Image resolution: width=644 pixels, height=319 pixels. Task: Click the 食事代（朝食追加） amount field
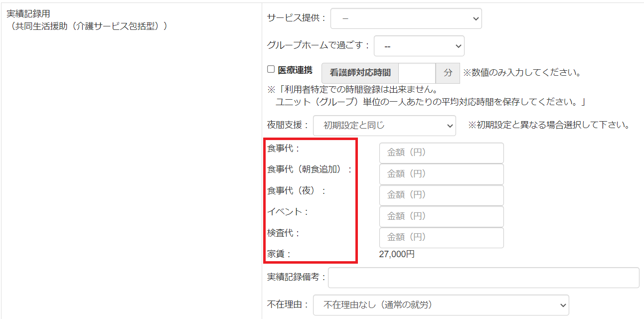pyautogui.click(x=441, y=174)
